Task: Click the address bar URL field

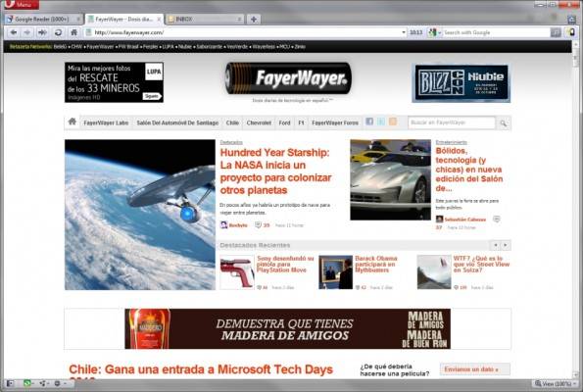Action: point(245,32)
